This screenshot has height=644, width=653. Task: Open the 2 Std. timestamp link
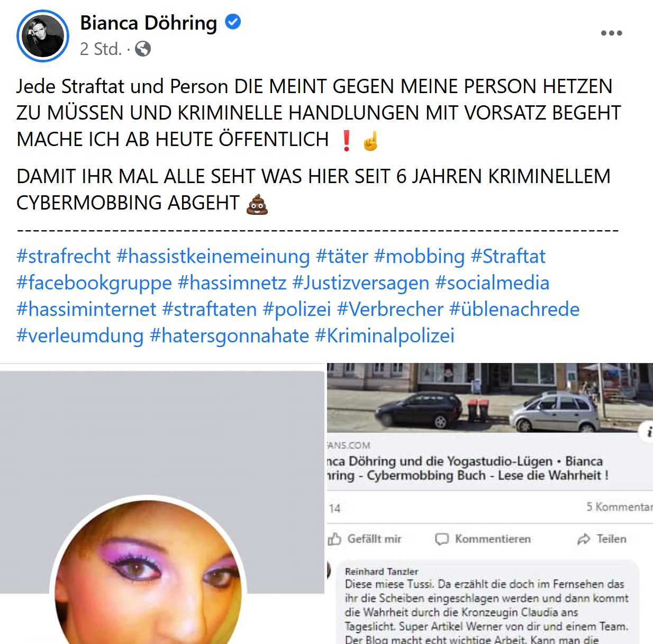(101, 49)
